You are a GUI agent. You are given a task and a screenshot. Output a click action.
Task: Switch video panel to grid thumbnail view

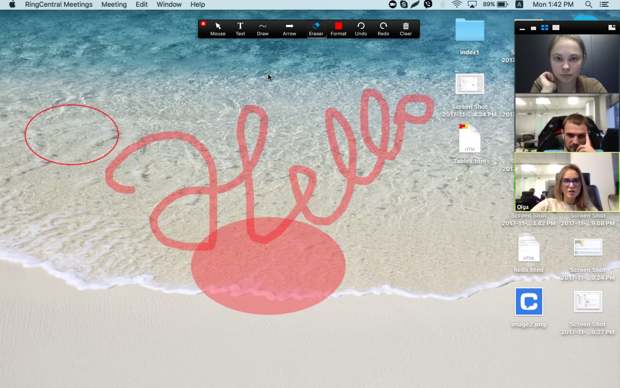click(x=544, y=28)
